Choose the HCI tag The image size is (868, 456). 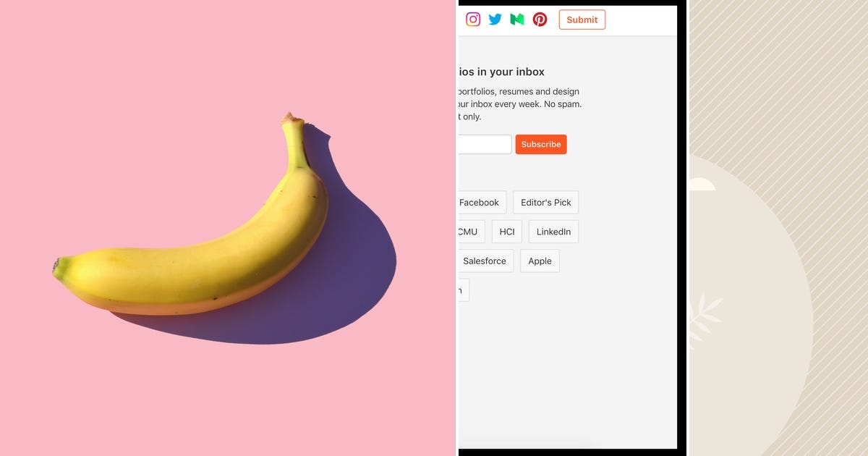(x=507, y=232)
